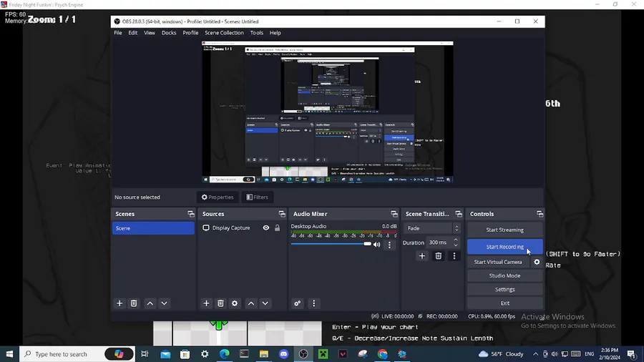The width and height of the screenshot is (644, 362).
Task: Adjust Desktop Audio volume slider
Action: pyautogui.click(x=331, y=244)
